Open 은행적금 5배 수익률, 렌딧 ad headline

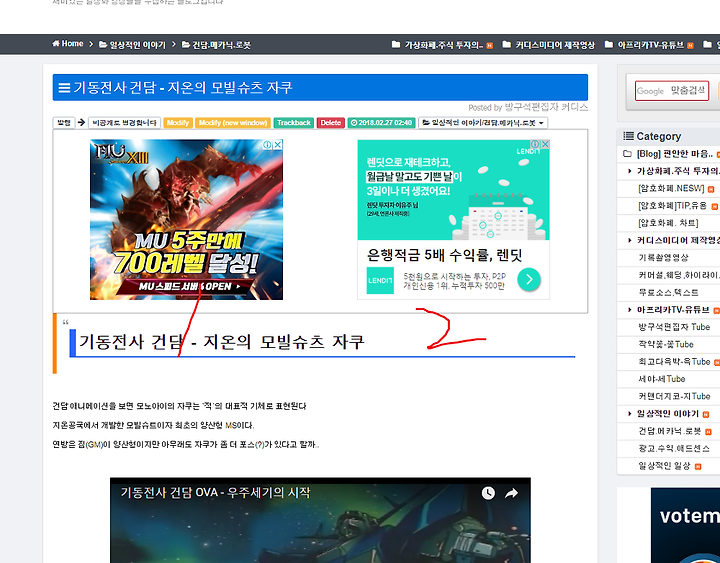pos(444,255)
